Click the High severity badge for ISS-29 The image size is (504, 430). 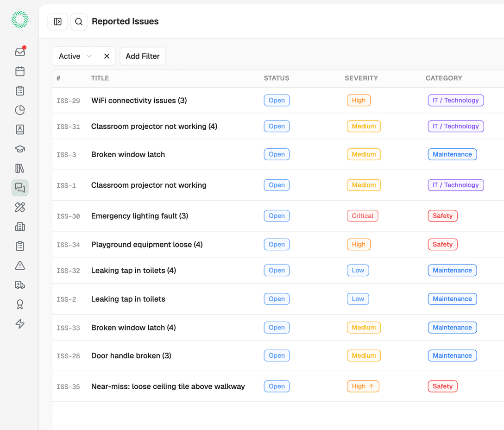[x=359, y=101]
